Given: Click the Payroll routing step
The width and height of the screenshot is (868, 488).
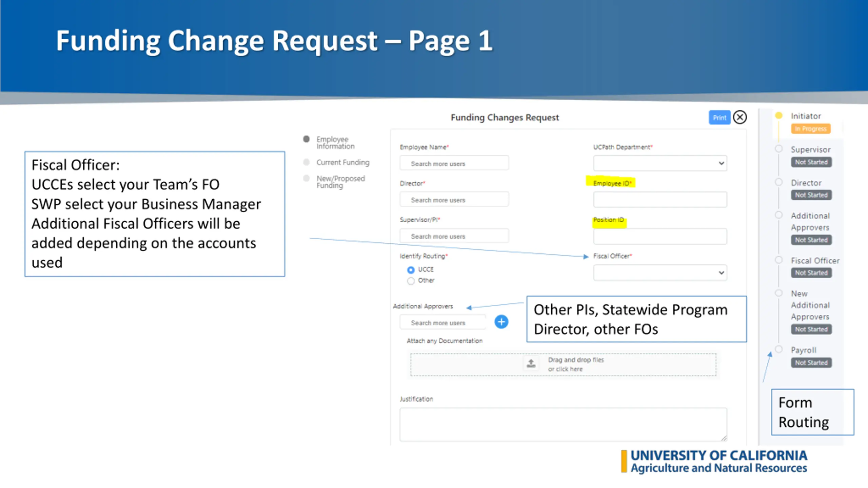Looking at the screenshot, I should (803, 350).
